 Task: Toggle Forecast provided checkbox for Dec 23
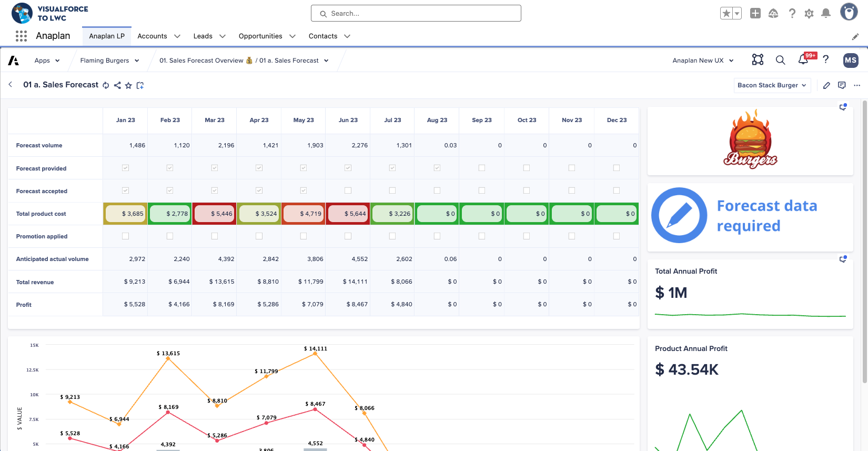(617, 168)
